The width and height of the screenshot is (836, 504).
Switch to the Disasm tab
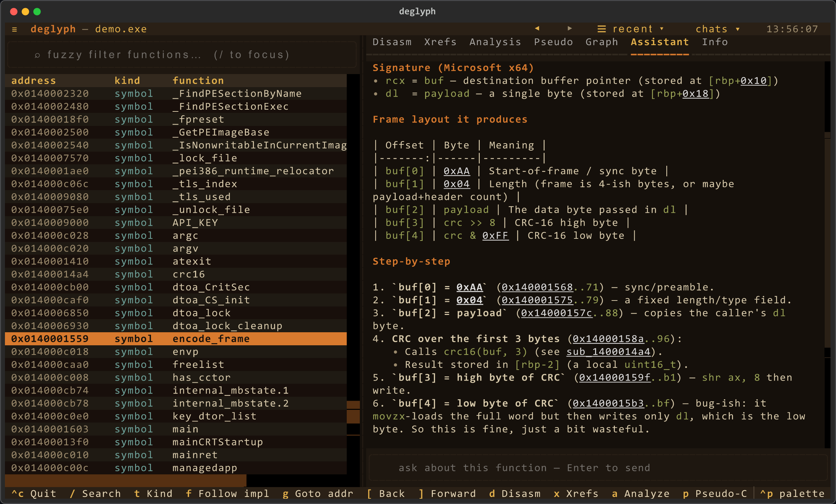392,42
